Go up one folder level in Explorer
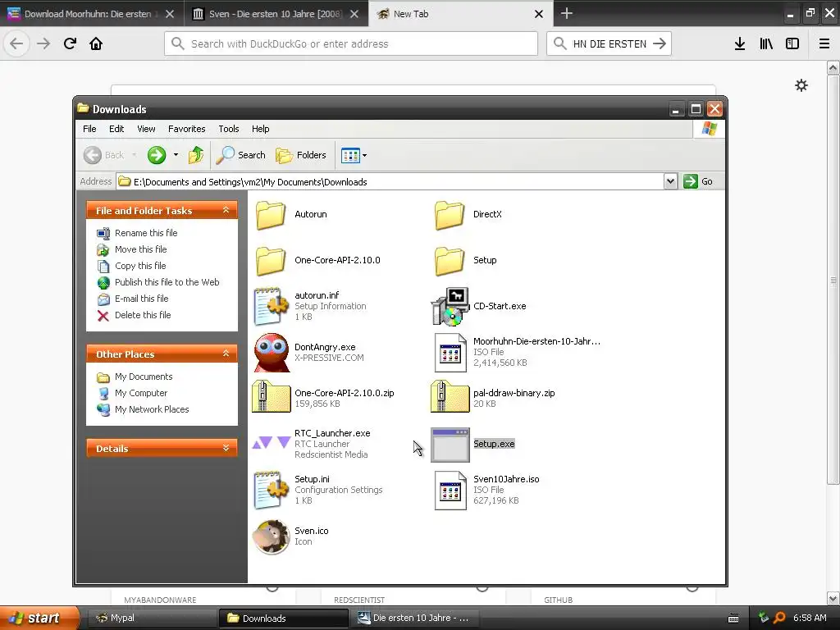 click(x=196, y=155)
